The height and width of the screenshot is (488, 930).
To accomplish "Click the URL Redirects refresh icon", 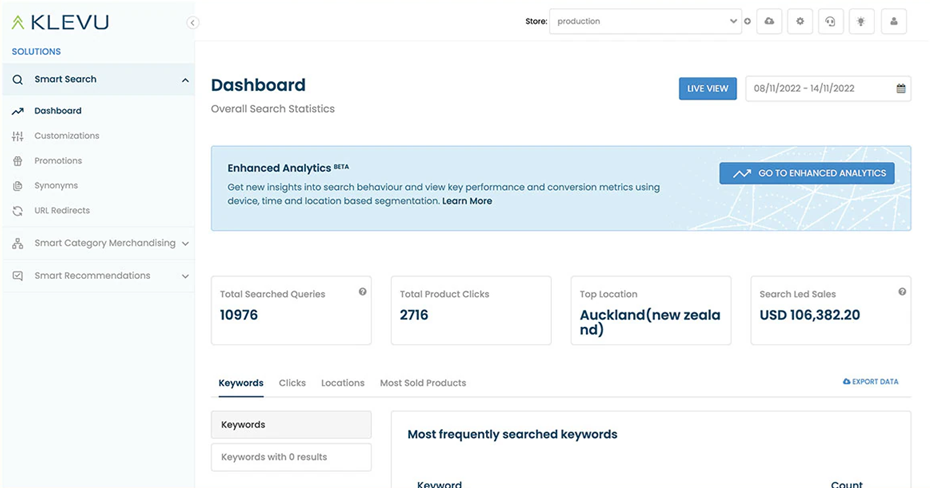I will (x=18, y=210).
